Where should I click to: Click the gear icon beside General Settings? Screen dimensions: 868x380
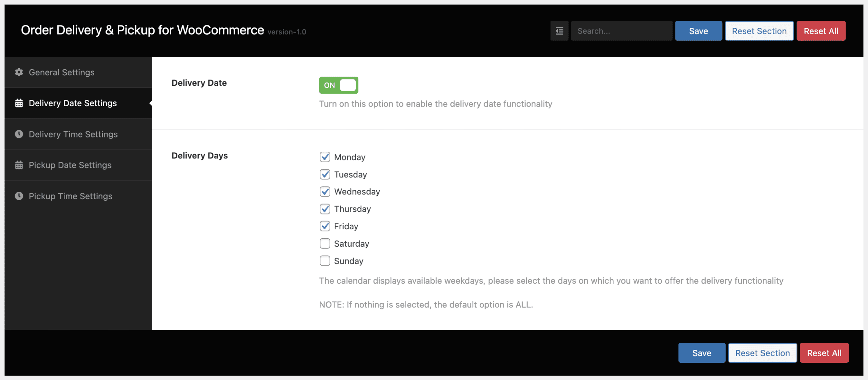19,72
